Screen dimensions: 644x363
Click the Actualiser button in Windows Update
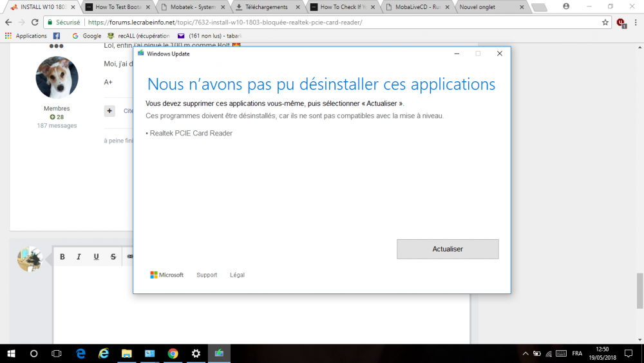tap(448, 249)
